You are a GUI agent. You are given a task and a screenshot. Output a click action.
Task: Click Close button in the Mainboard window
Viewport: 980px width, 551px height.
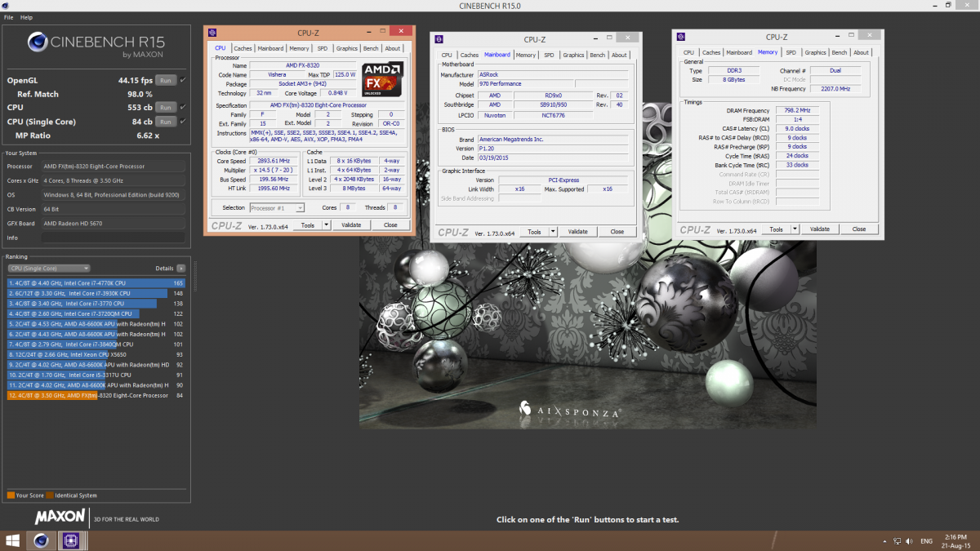[x=617, y=232]
